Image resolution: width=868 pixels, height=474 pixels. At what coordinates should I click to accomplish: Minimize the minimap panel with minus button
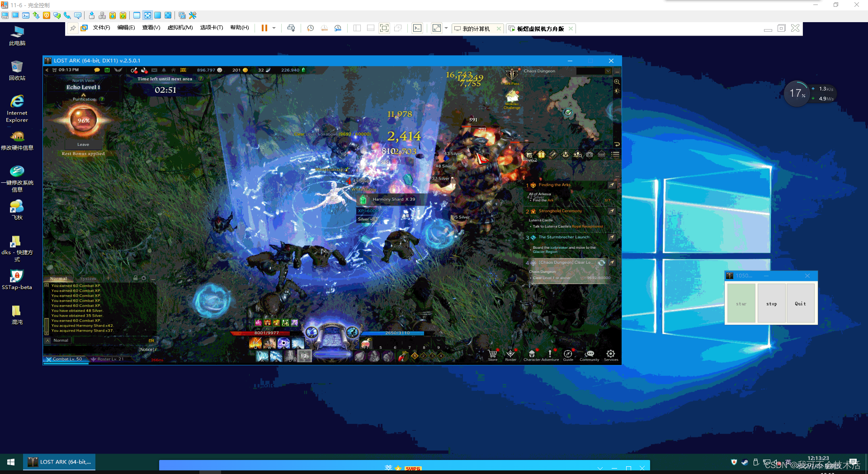[x=617, y=71]
